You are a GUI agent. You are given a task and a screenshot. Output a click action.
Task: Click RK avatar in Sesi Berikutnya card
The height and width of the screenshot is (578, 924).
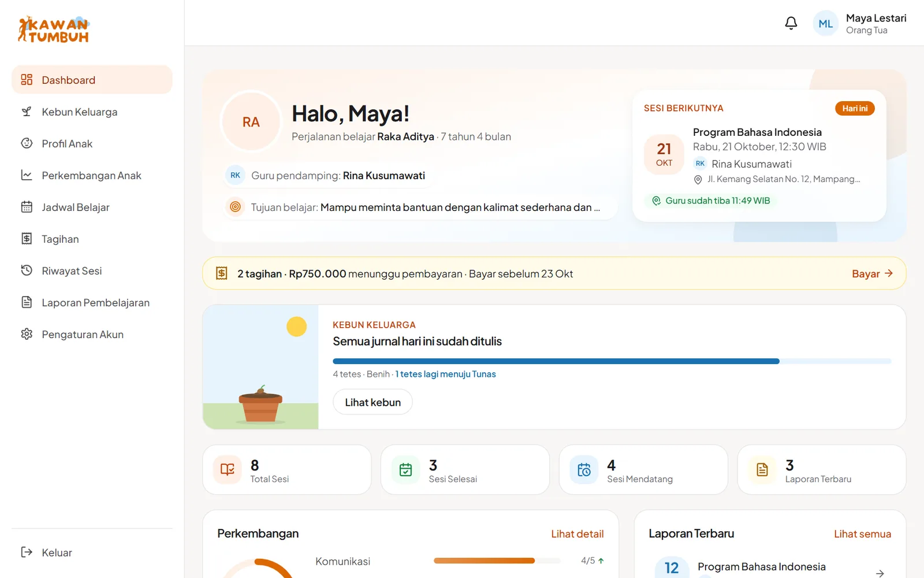point(700,164)
